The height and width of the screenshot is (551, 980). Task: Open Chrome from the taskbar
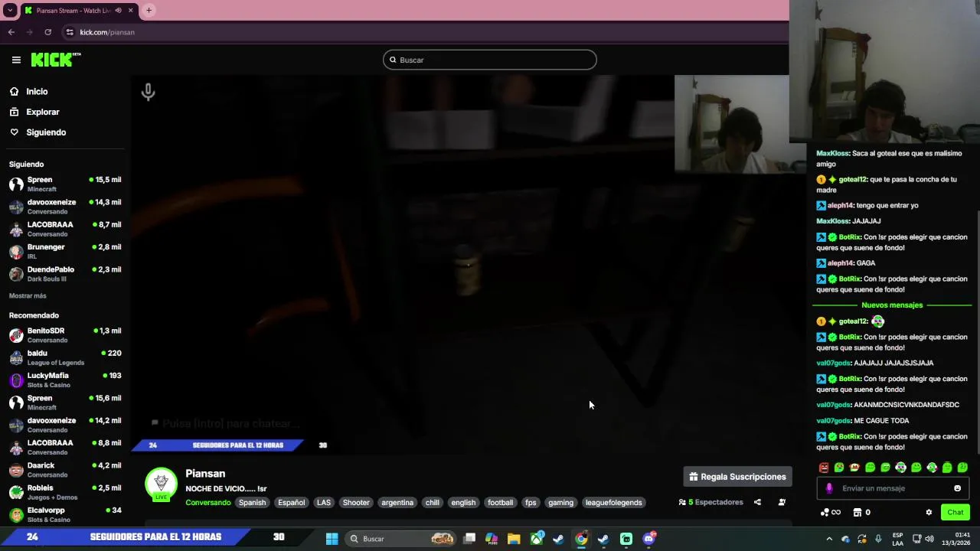[x=581, y=539]
